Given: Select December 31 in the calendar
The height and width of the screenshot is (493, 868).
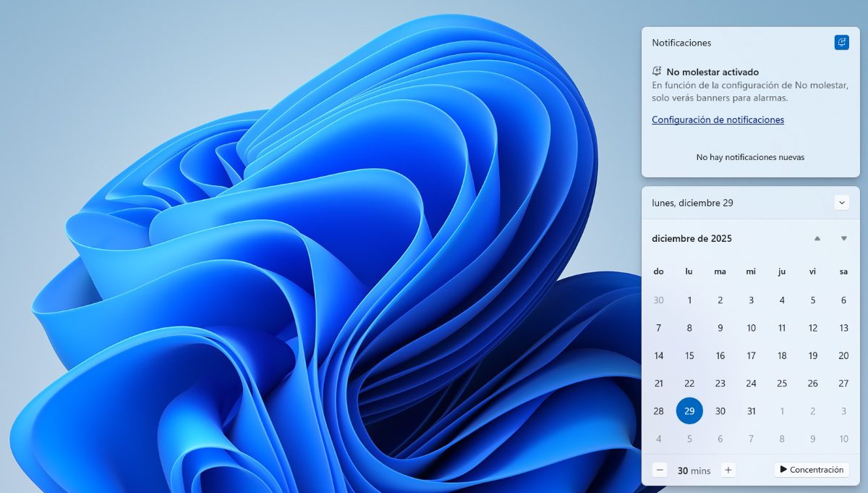Looking at the screenshot, I should pyautogui.click(x=752, y=411).
